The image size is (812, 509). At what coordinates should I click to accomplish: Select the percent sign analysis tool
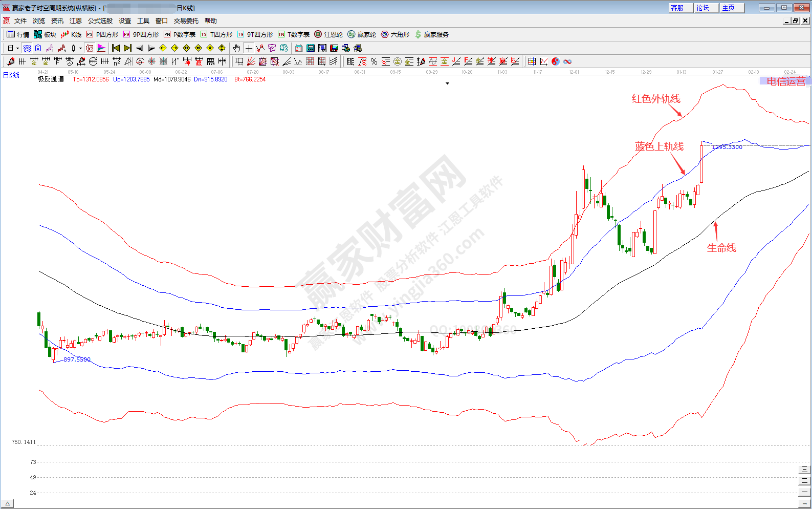pos(374,61)
